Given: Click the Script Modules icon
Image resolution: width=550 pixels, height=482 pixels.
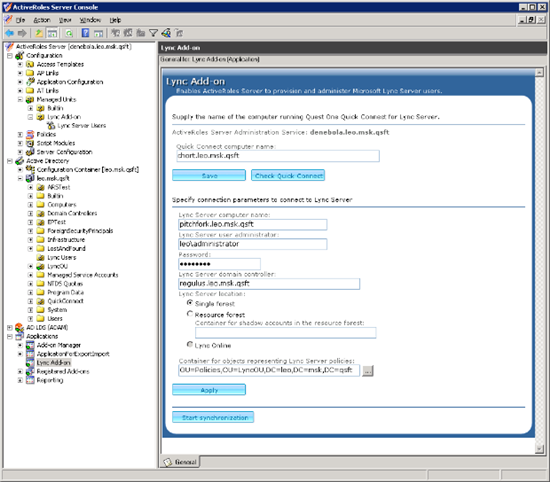Looking at the screenshot, I should (x=31, y=143).
